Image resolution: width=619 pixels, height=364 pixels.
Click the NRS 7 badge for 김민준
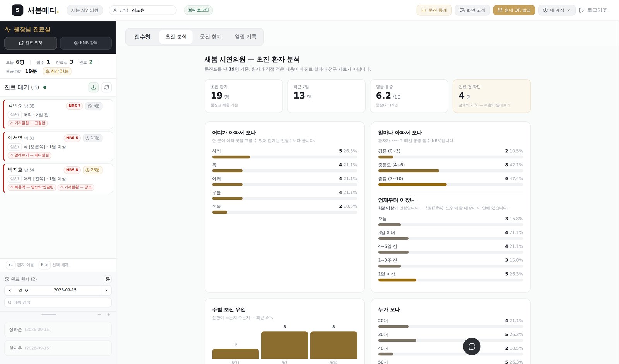[x=74, y=106]
